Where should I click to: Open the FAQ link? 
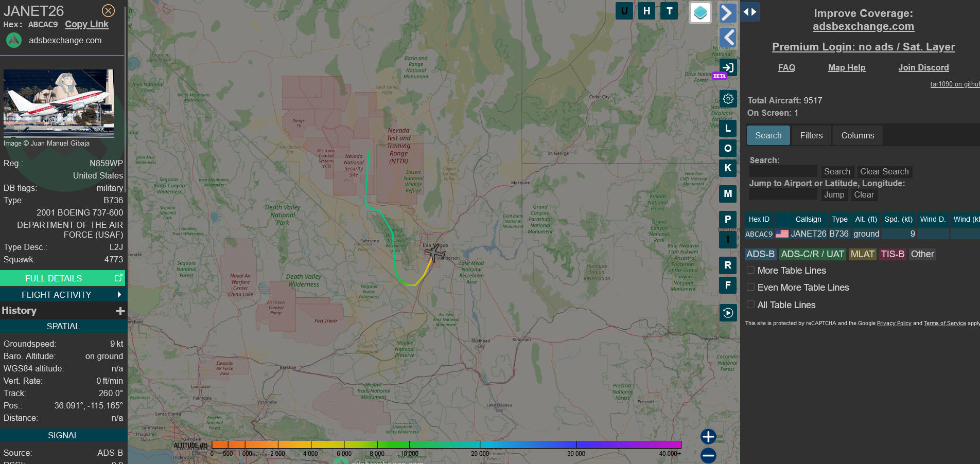(786, 67)
